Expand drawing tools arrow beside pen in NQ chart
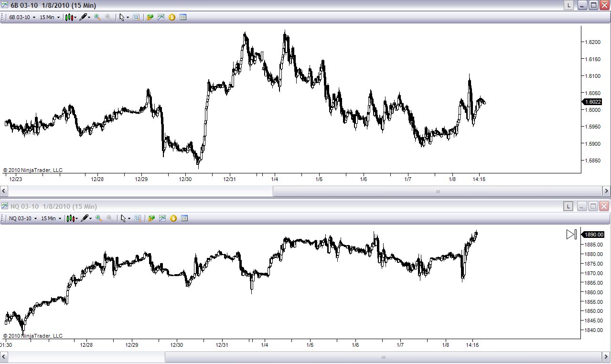The image size is (611, 364). [91, 219]
